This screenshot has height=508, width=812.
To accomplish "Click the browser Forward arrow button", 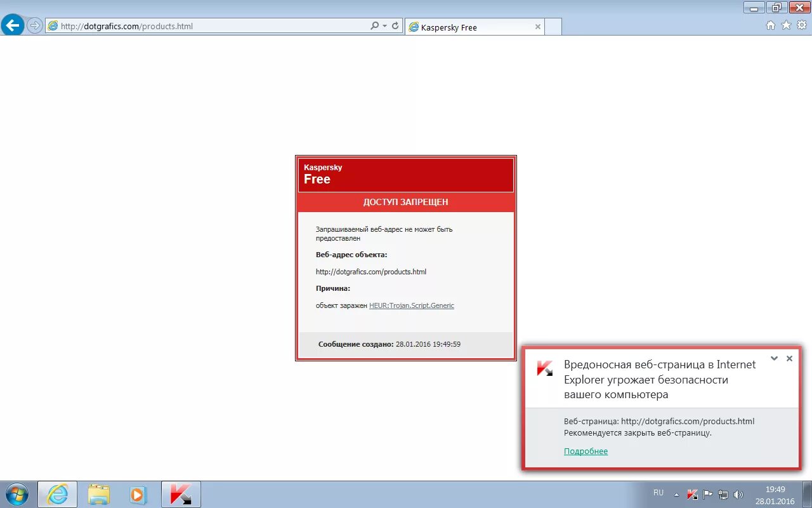I will tap(35, 26).
